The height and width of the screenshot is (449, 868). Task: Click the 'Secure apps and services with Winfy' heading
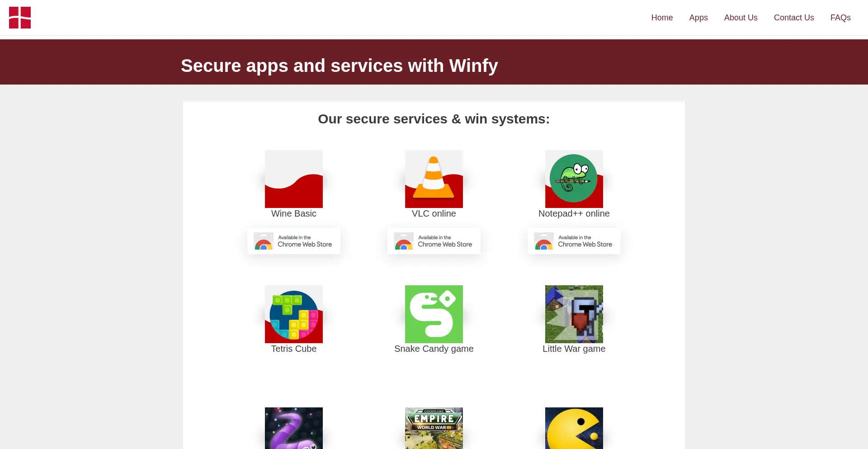click(x=340, y=66)
